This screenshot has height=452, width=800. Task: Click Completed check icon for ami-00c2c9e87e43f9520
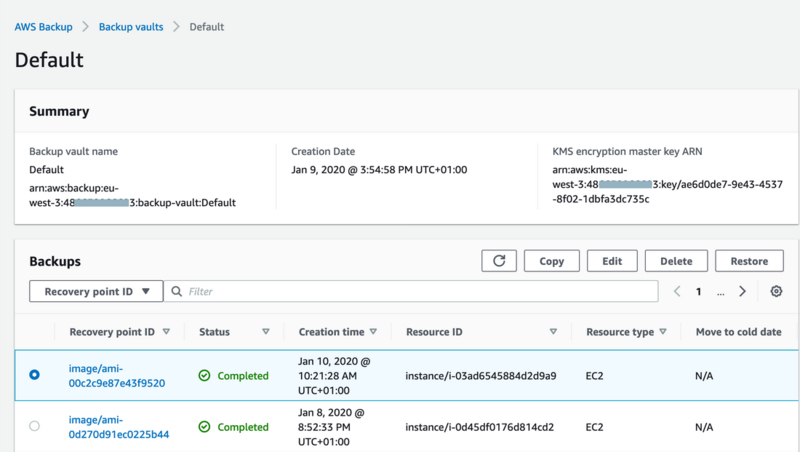(x=204, y=376)
